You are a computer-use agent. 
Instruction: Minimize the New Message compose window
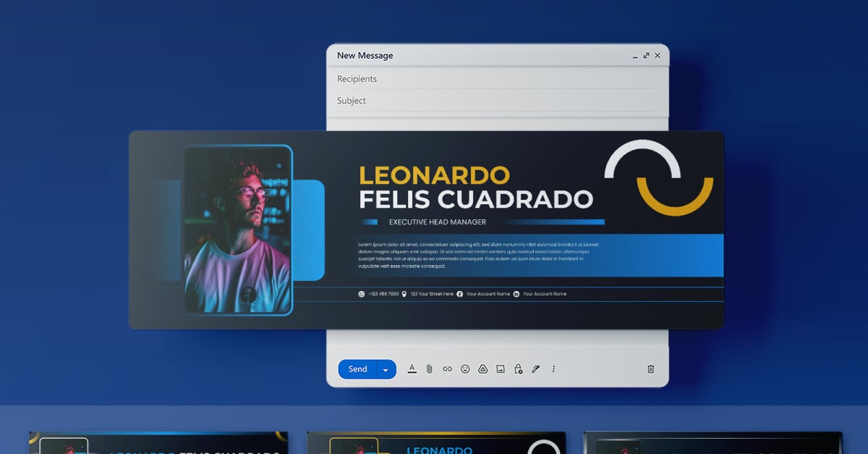coord(635,56)
